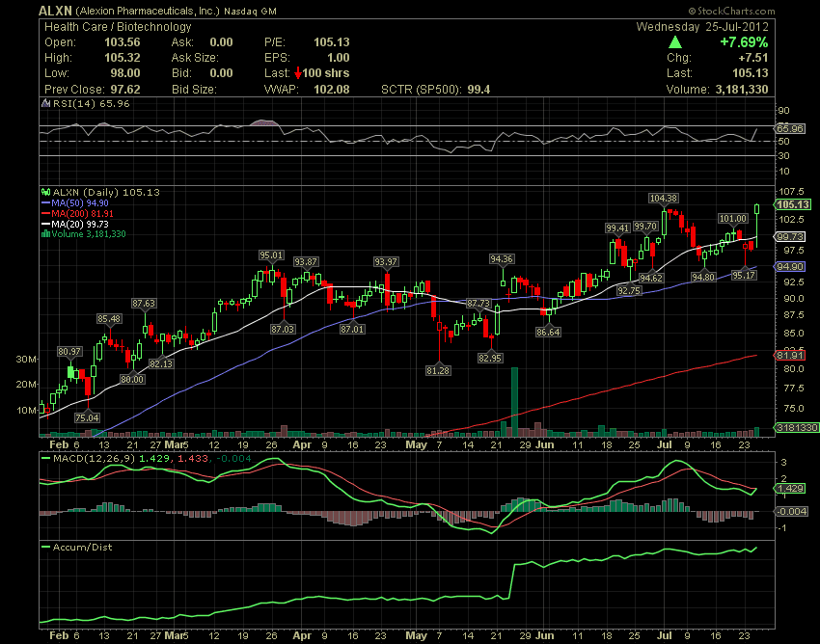Click the 99.41 high price marker
Viewport: 820px width, 644px height.
(617, 228)
